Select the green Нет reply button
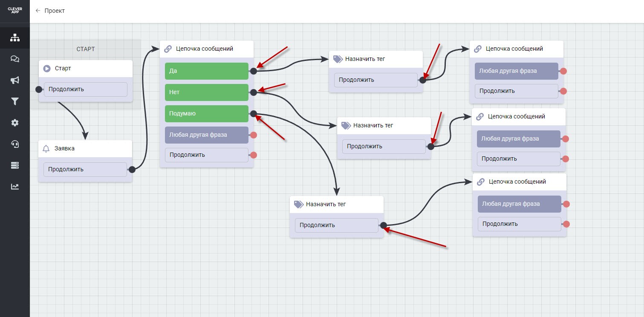 pos(206,92)
